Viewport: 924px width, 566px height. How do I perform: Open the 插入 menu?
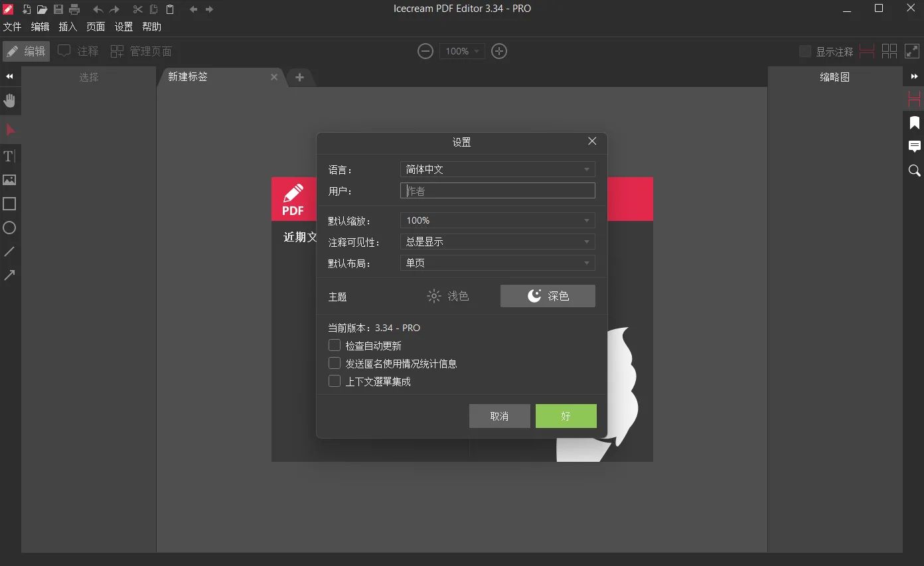(x=68, y=27)
